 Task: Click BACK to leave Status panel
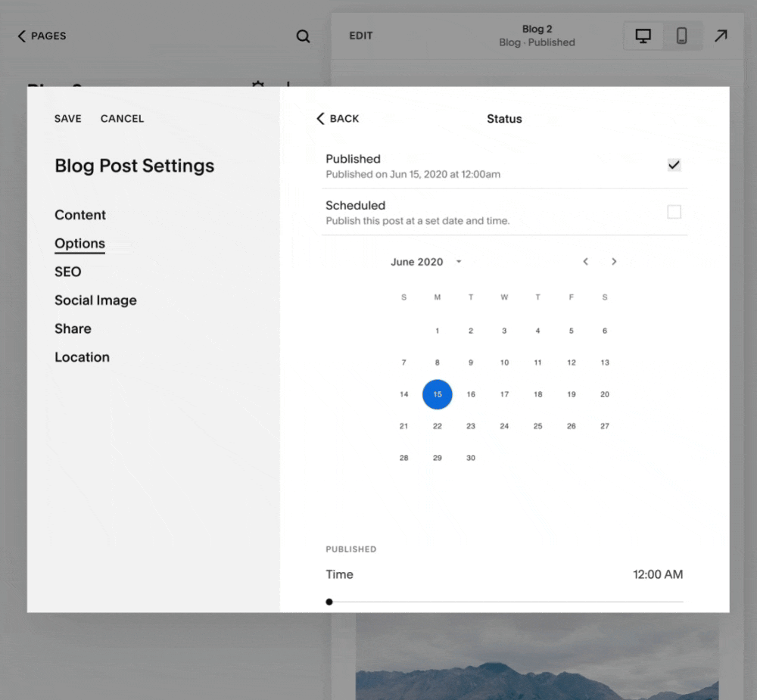pyautogui.click(x=338, y=119)
